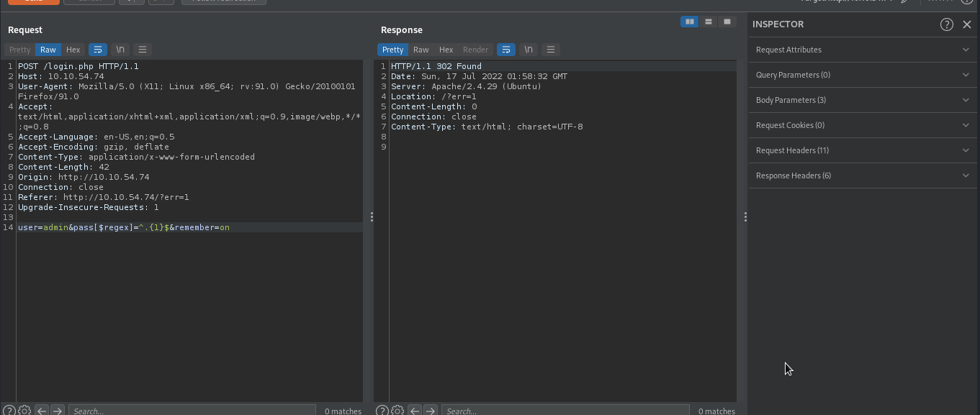Switch Response view to Raw tab
This screenshot has width=980, height=415.
[421, 50]
